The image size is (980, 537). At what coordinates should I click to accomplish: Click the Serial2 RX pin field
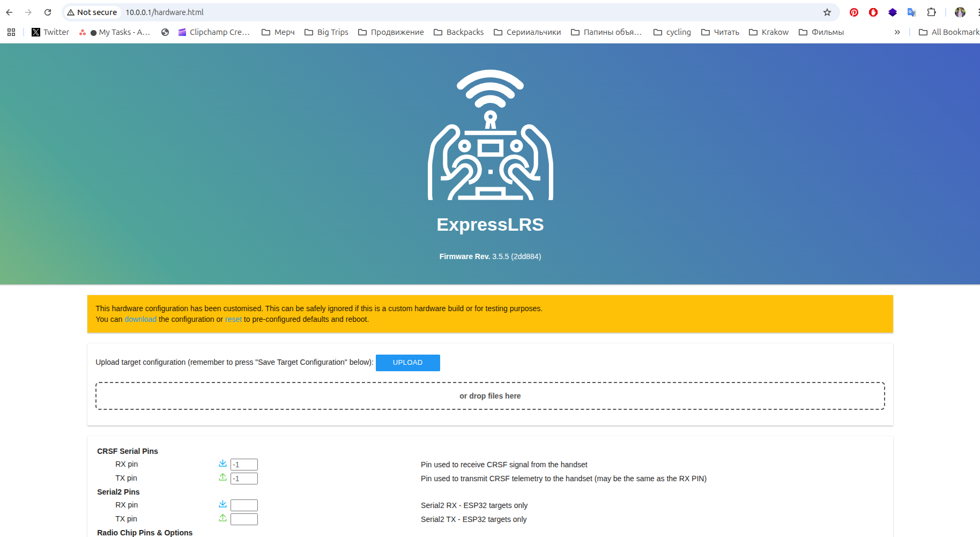244,505
